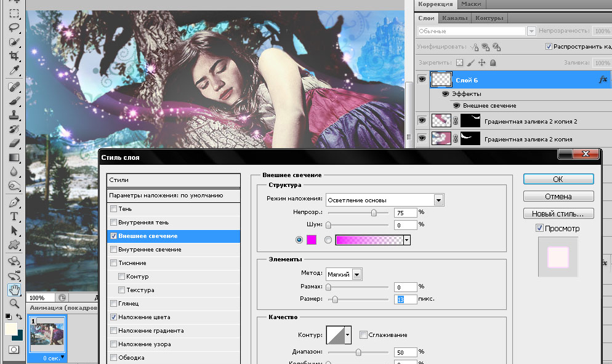Select the Brush tool
The image size is (612, 364).
pyautogui.click(x=14, y=101)
